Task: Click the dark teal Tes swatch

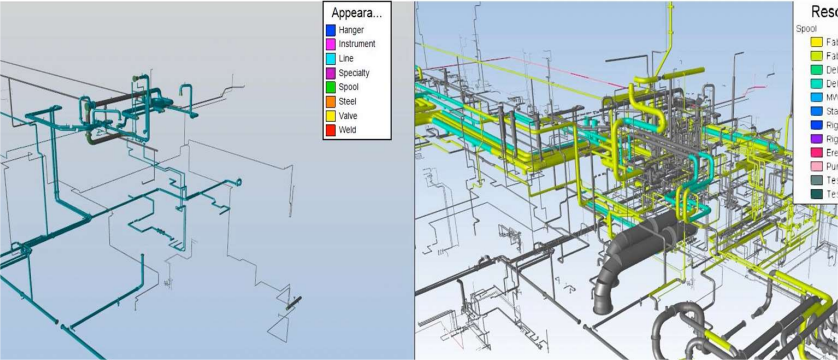Action: tap(816, 194)
